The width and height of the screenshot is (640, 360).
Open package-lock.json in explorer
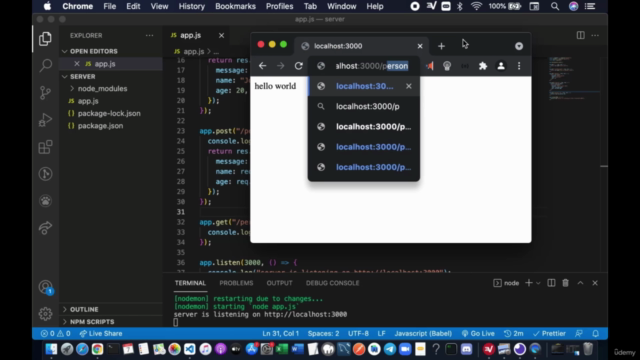tap(109, 113)
